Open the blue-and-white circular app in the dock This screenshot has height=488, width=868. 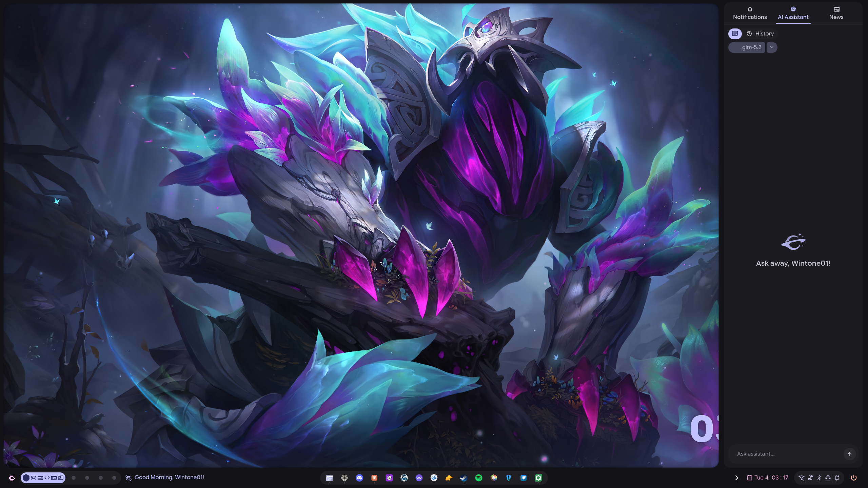[434, 478]
